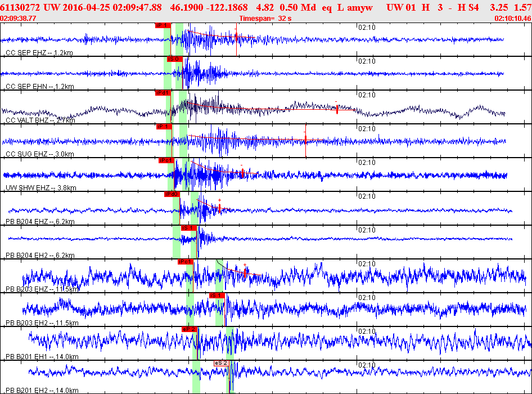Screen dimensions: 532x394
Task: Click the iS 1 pick flag on PB B203 EH2
Action: click(217, 295)
